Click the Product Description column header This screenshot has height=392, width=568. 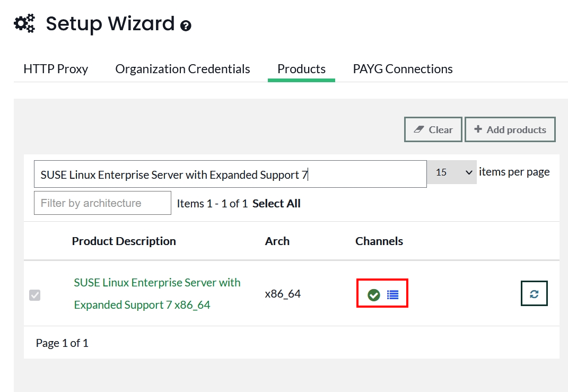[124, 241]
